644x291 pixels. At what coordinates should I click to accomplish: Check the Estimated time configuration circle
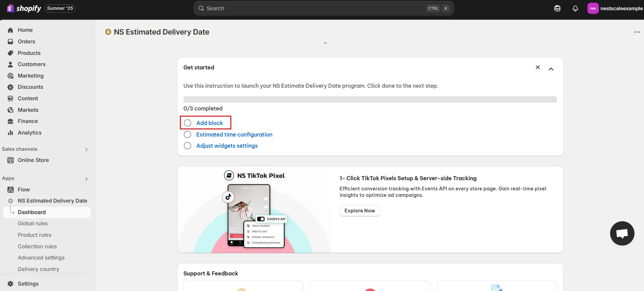[x=188, y=134]
